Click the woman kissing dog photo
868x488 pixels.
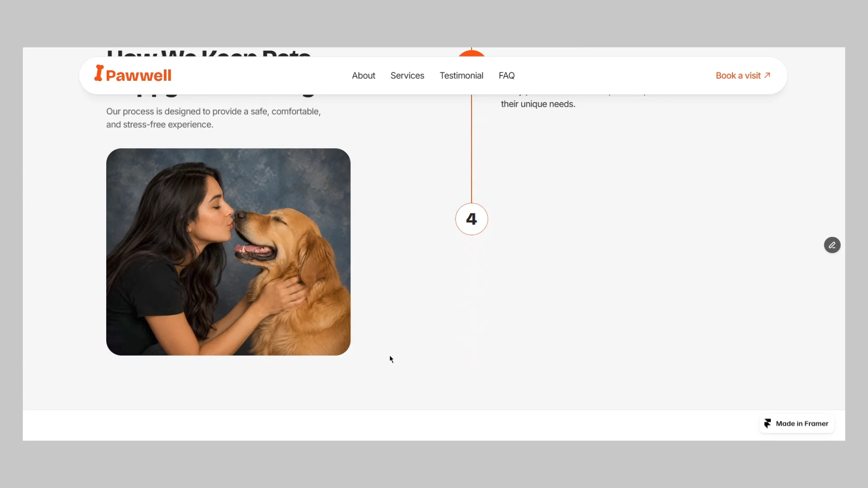pyautogui.click(x=228, y=252)
